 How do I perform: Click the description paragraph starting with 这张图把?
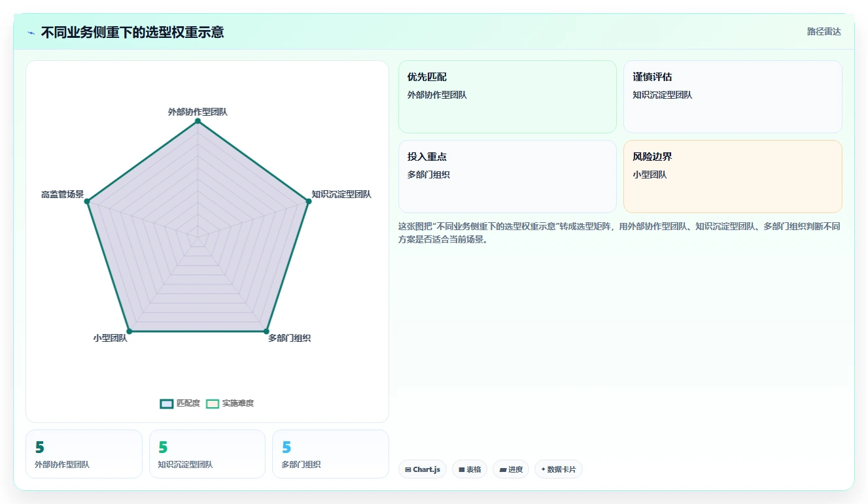(x=619, y=233)
